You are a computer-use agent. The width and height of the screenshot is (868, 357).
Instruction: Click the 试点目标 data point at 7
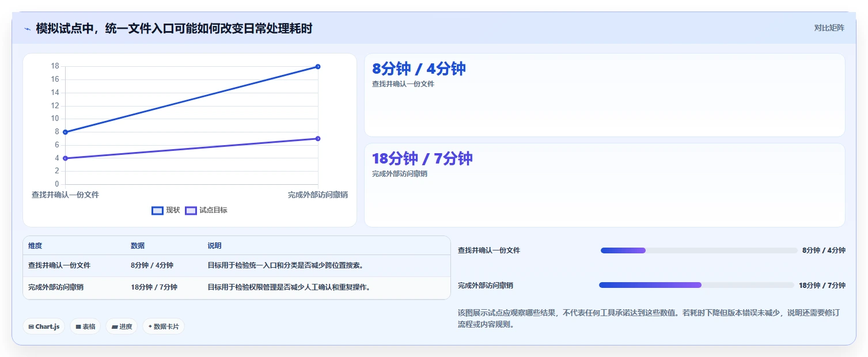click(x=318, y=139)
